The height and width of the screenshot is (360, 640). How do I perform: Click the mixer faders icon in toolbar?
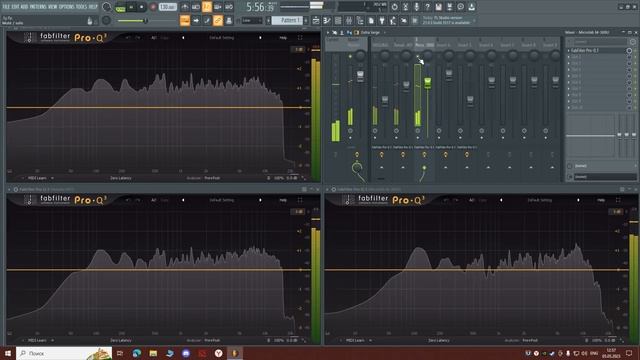pos(349,20)
